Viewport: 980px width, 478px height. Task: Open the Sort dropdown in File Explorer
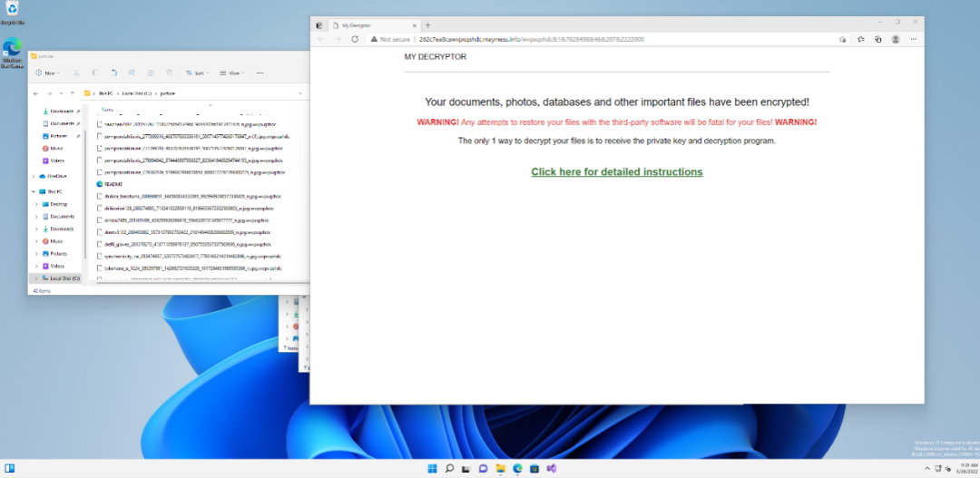(198, 73)
